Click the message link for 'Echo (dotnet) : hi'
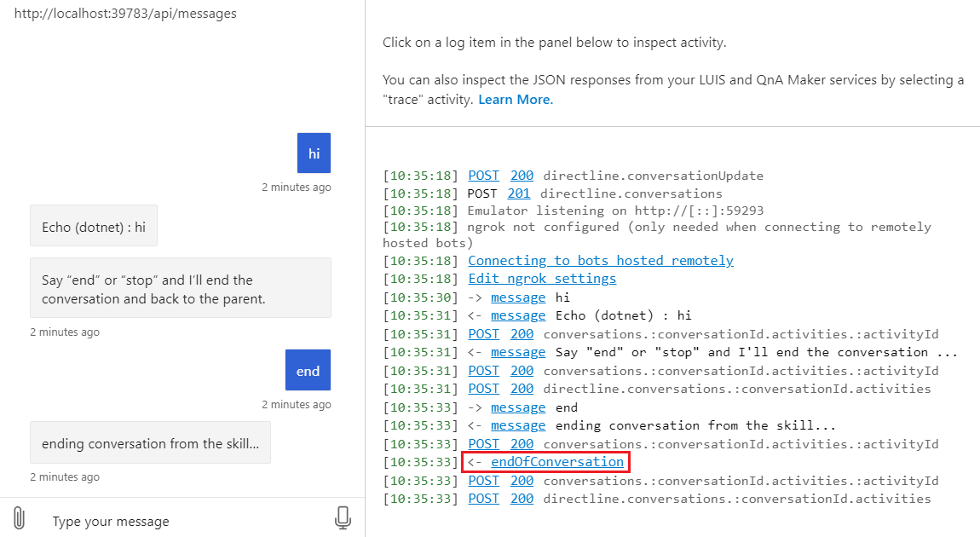The width and height of the screenshot is (980, 537). [x=518, y=315]
